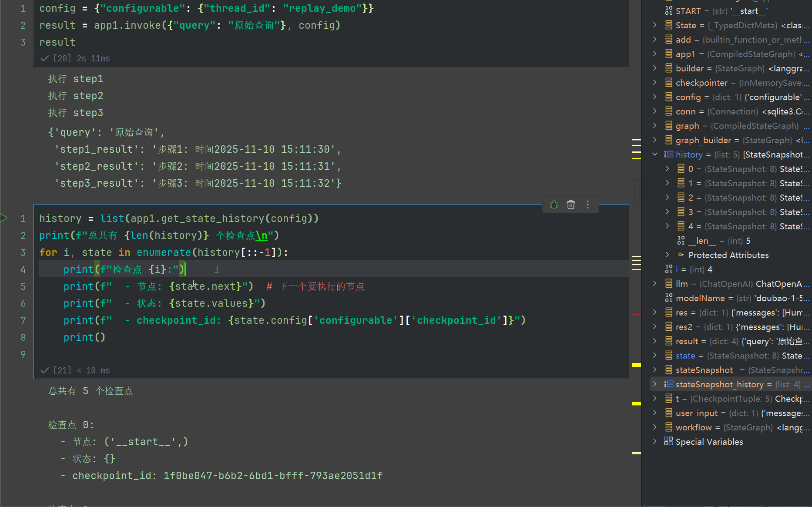Expand Protected Attributes node

(667, 255)
